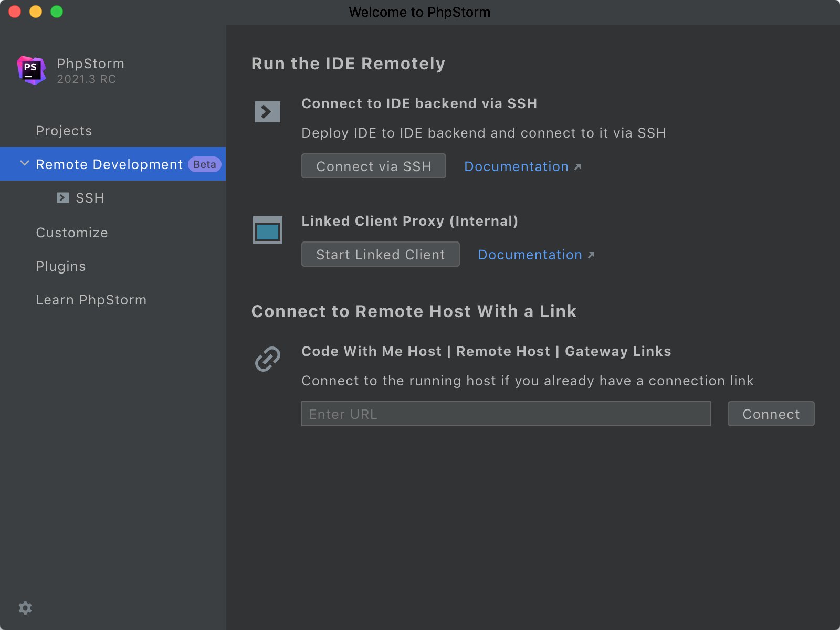Minimize the window with yellow button

point(36,12)
